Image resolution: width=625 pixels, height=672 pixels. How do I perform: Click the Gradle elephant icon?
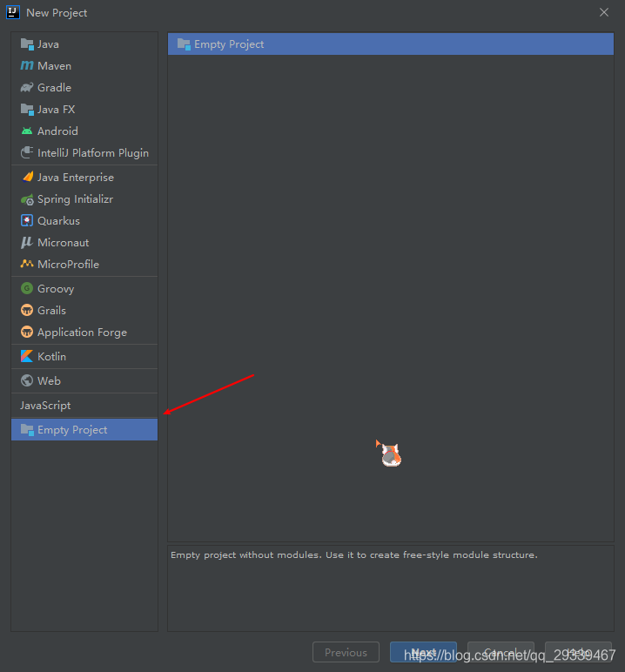tap(27, 87)
